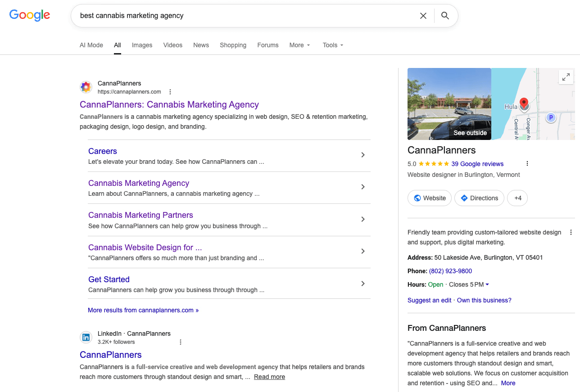Open CannaPlanners: Cannabis Marketing Agency result

pyautogui.click(x=169, y=104)
